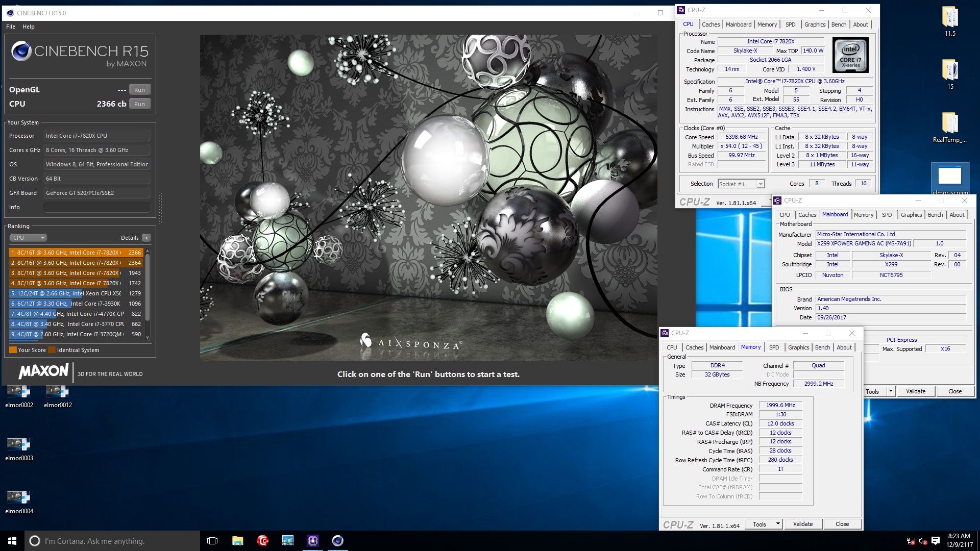The height and width of the screenshot is (551, 980).
Task: Click the Ranking list scrollbar
Action: coord(148,287)
